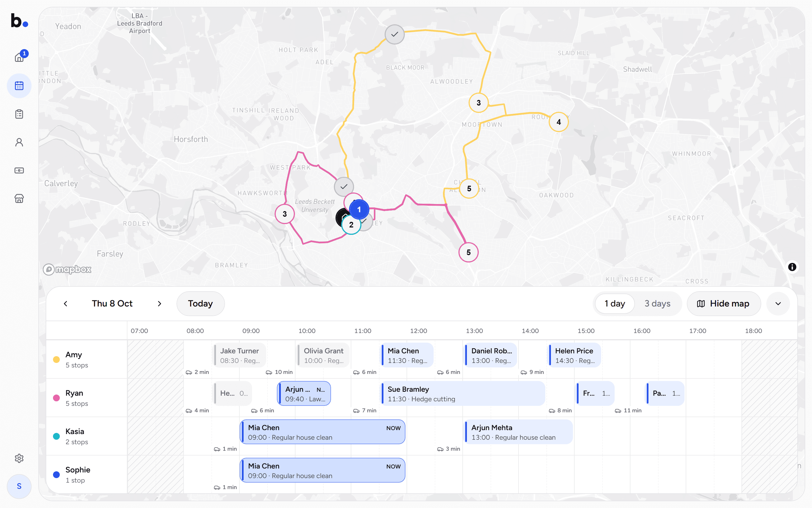Screen dimensions: 812x508
Task: Open Kasia's Mia Chen 09:00 job
Action: pos(323,432)
